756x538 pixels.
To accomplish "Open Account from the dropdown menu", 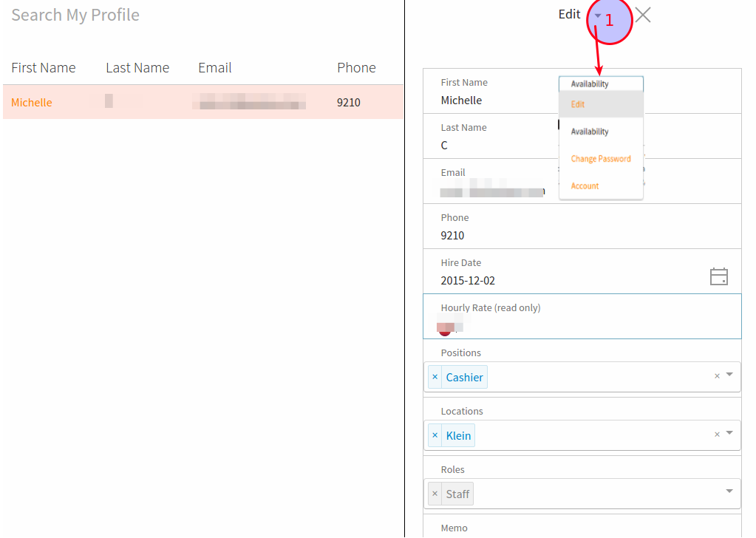I will pyautogui.click(x=585, y=186).
